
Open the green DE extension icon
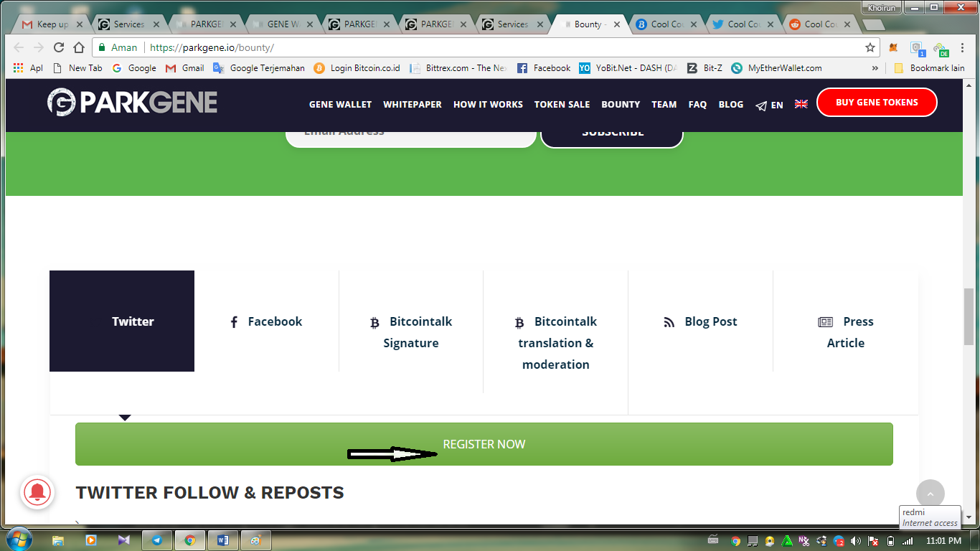pyautogui.click(x=941, y=49)
